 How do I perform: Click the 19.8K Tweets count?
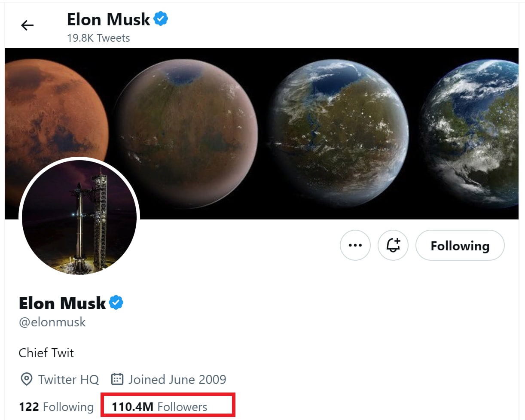click(x=98, y=38)
